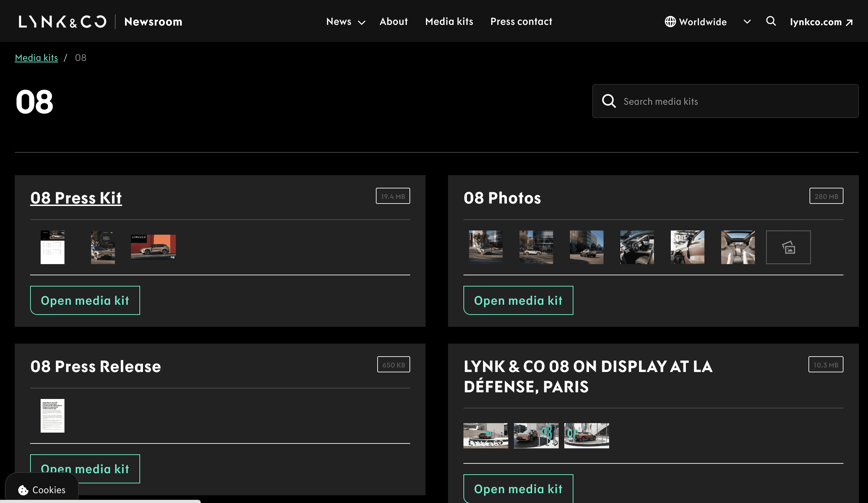Click the 280 MB size badge
Screen dimensions: 868x503
(x=826, y=196)
